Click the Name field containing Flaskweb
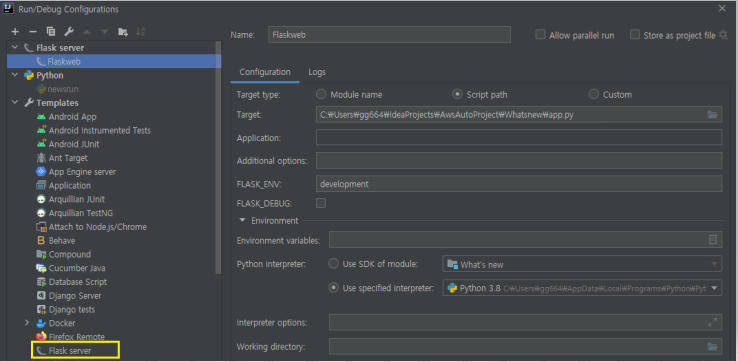This screenshot has height=362, width=738. (389, 35)
